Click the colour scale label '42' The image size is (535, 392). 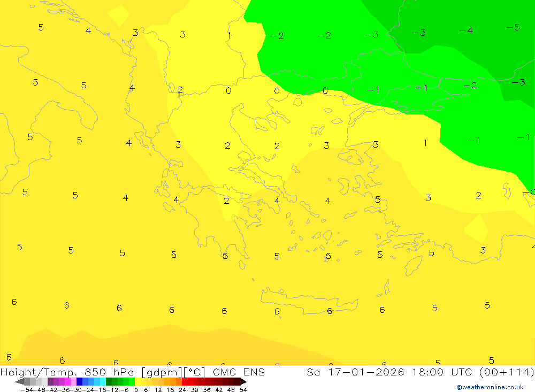tap(219, 390)
